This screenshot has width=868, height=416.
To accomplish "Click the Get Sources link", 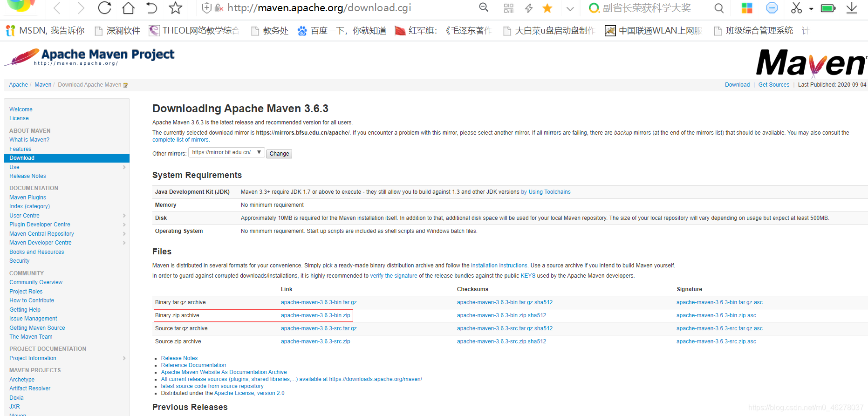I will (774, 85).
